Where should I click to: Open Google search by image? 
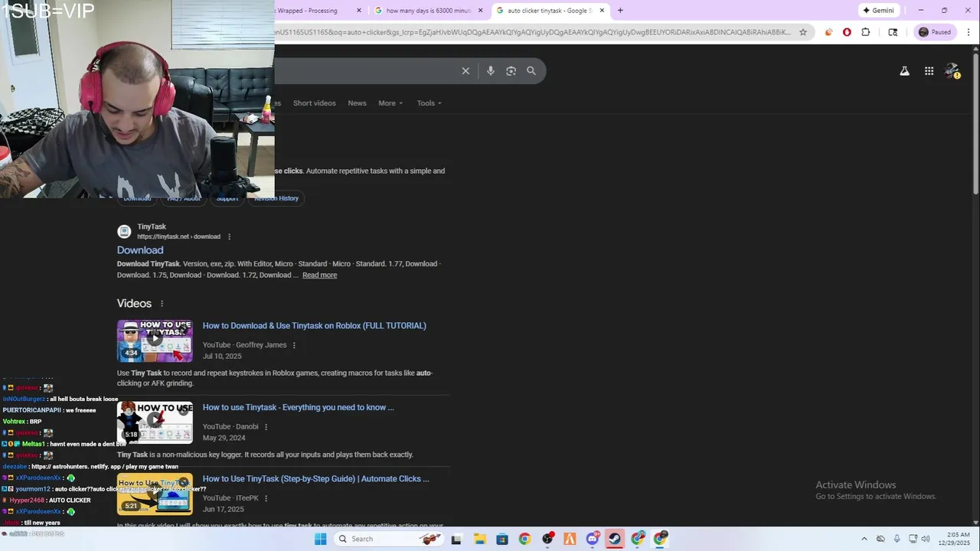point(511,70)
